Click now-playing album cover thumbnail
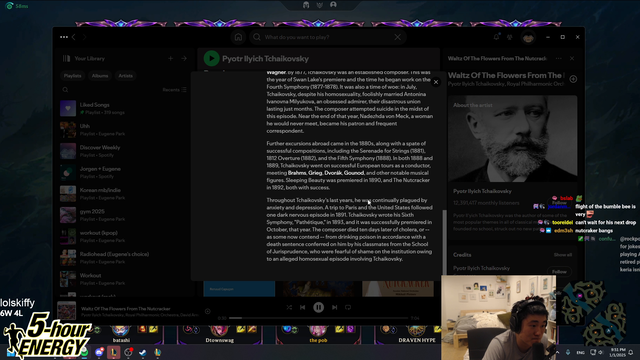 tap(67, 311)
